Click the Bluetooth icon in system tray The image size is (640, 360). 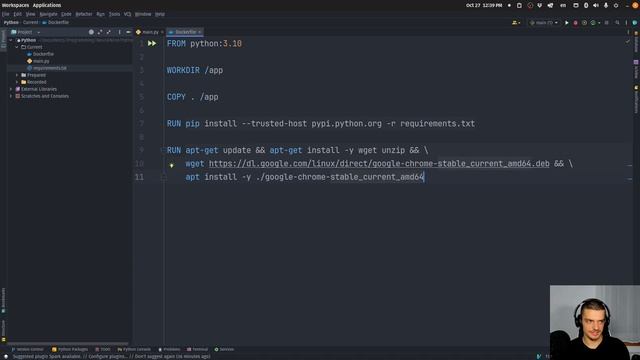[x=586, y=5]
